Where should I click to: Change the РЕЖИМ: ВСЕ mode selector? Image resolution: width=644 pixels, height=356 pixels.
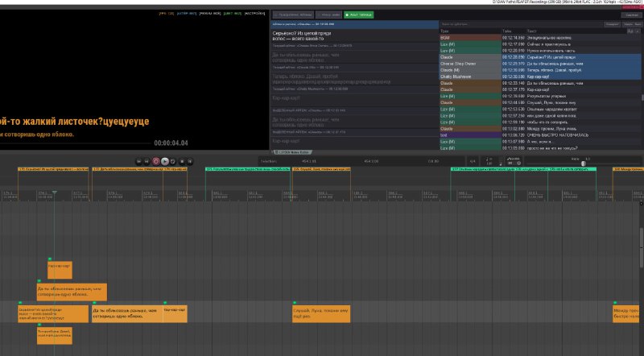tap(210, 14)
